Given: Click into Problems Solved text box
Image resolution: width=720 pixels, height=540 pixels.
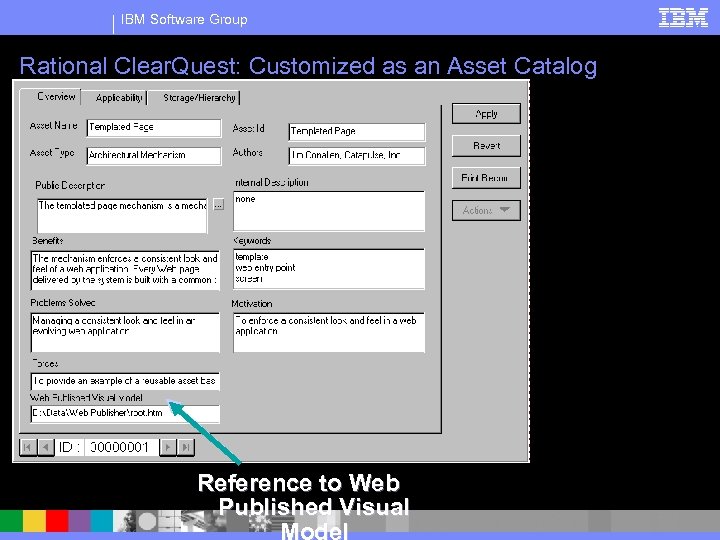Looking at the screenshot, I should pos(125,332).
